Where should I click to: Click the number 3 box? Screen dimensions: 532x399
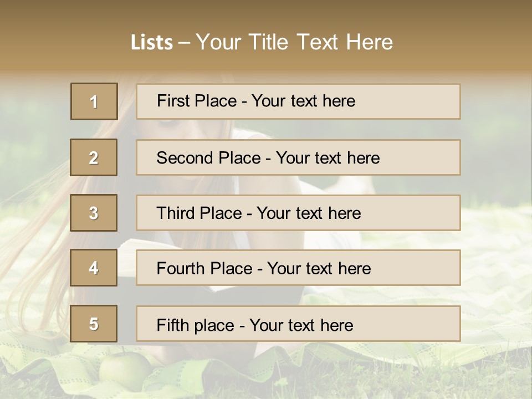[x=94, y=213]
